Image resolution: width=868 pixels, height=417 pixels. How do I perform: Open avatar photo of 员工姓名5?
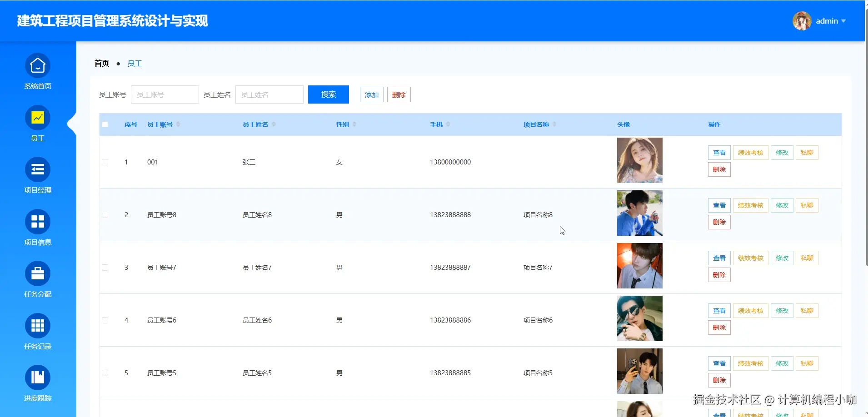point(640,371)
